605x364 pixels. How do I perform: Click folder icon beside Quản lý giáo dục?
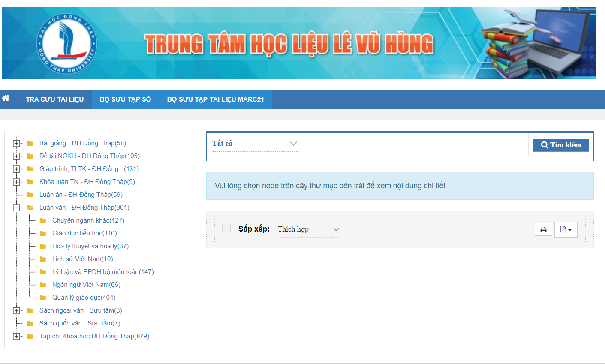43,298
